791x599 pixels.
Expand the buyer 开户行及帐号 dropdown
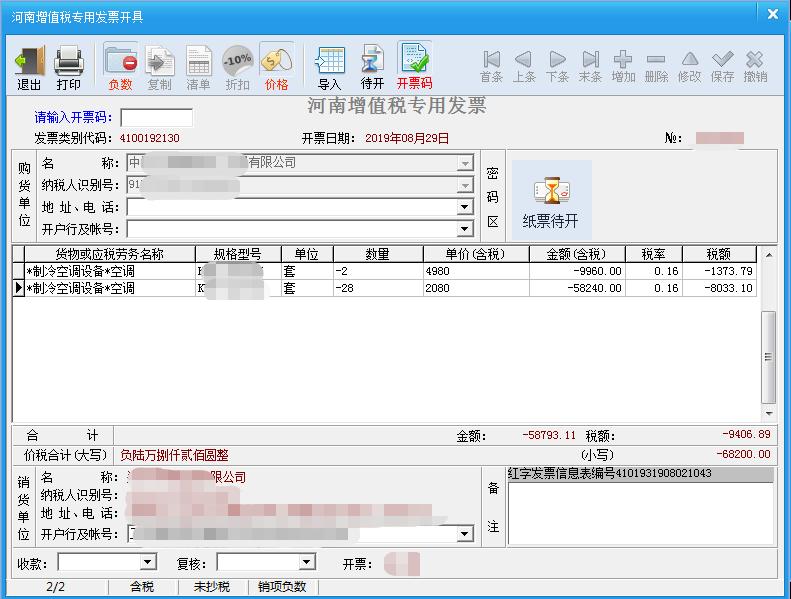point(464,229)
